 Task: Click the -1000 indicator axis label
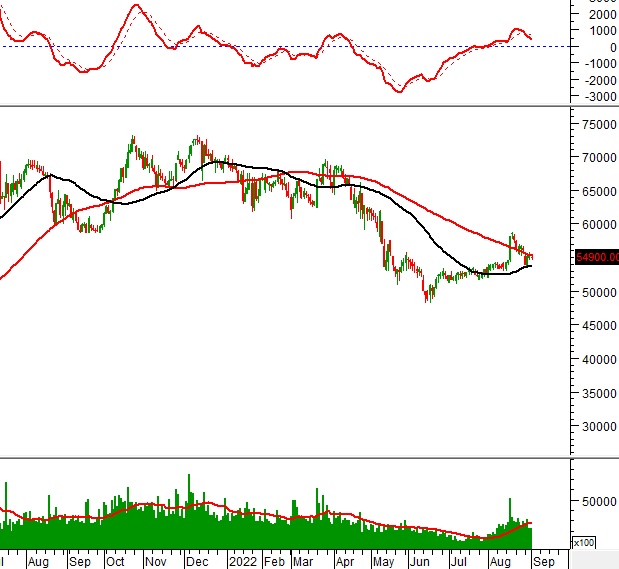click(599, 63)
